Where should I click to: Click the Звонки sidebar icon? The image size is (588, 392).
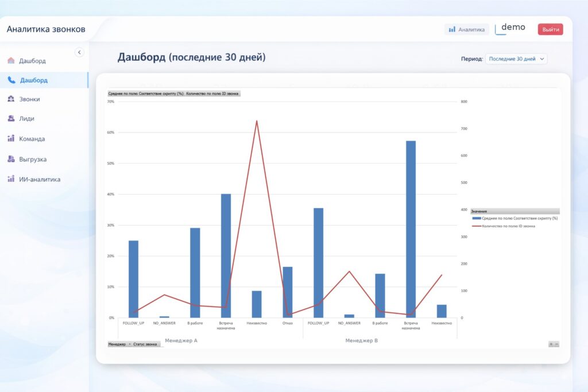tap(11, 99)
